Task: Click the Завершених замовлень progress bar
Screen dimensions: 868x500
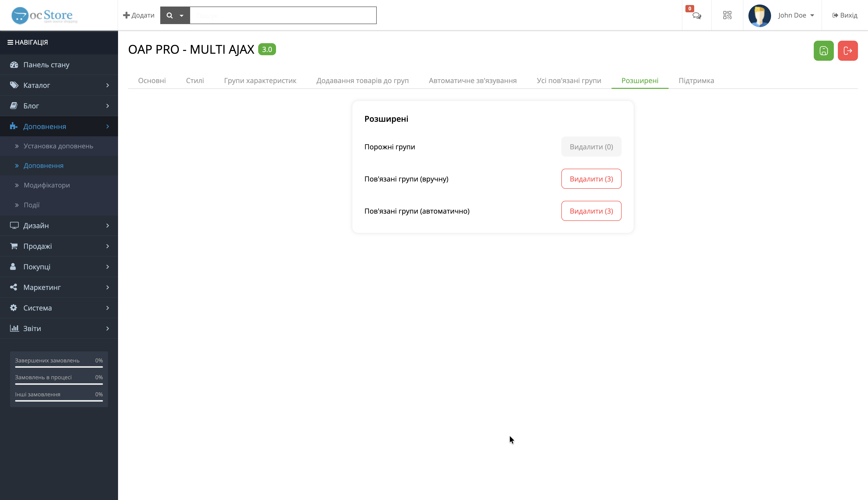Action: point(59,366)
